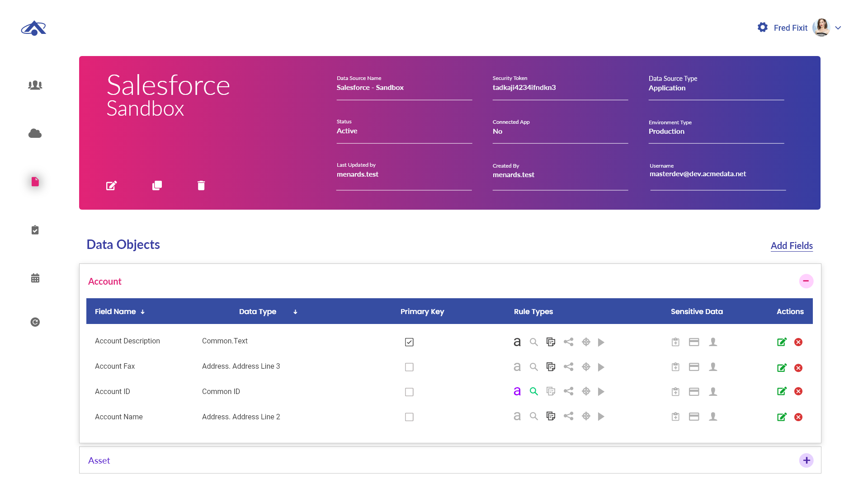Viewport: 868px width, 488px height.
Task: Edit the Account Name field row
Action: coord(782,417)
